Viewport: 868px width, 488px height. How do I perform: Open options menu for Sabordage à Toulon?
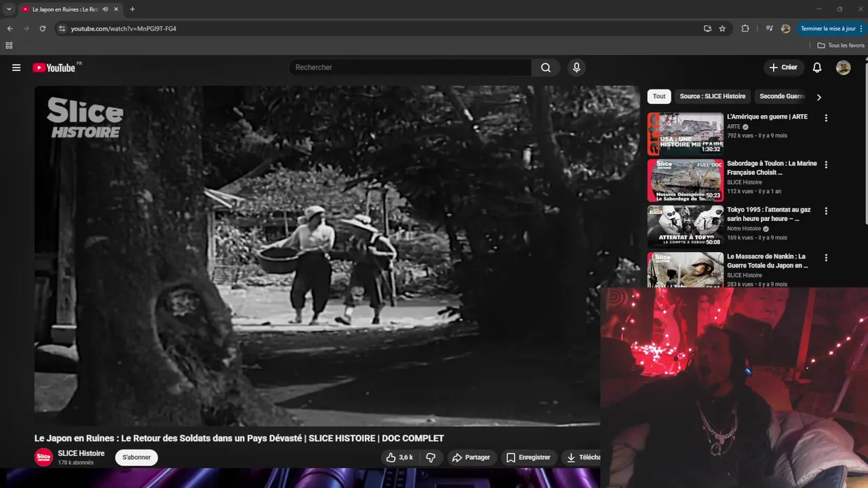click(826, 165)
